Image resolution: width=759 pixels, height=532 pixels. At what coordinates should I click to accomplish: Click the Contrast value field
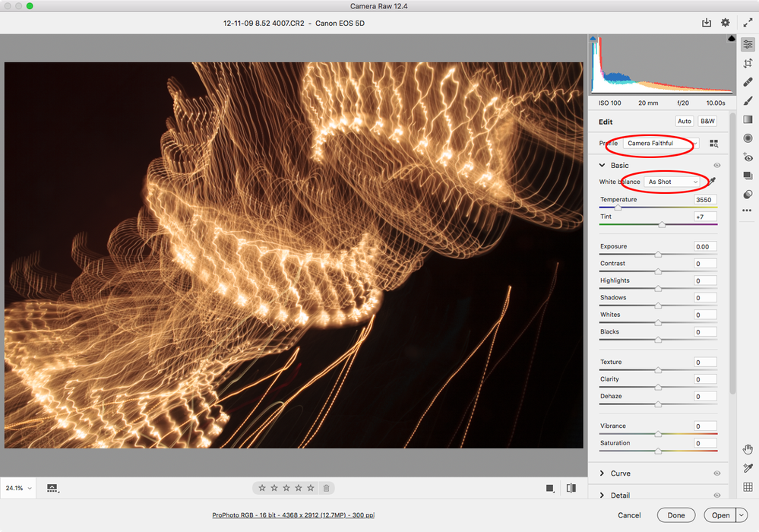(705, 264)
